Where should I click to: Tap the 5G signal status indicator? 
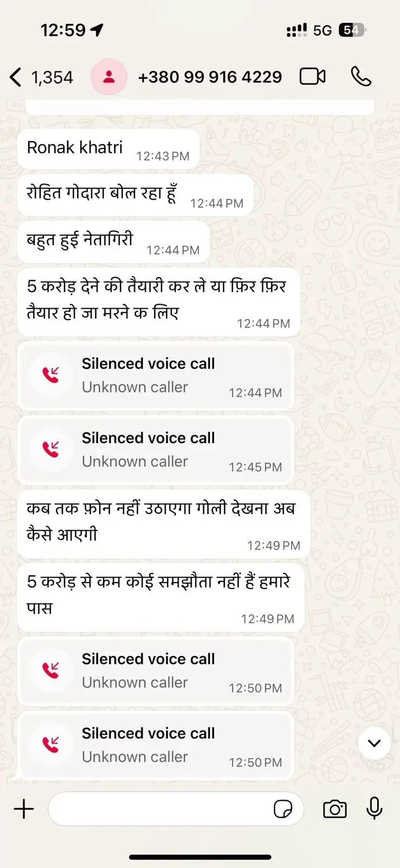(322, 30)
